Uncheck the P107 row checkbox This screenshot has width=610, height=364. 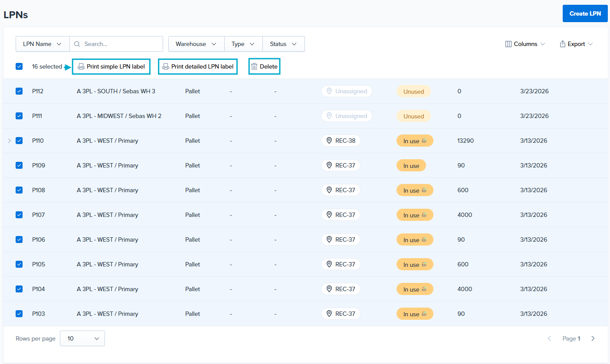pyautogui.click(x=19, y=215)
